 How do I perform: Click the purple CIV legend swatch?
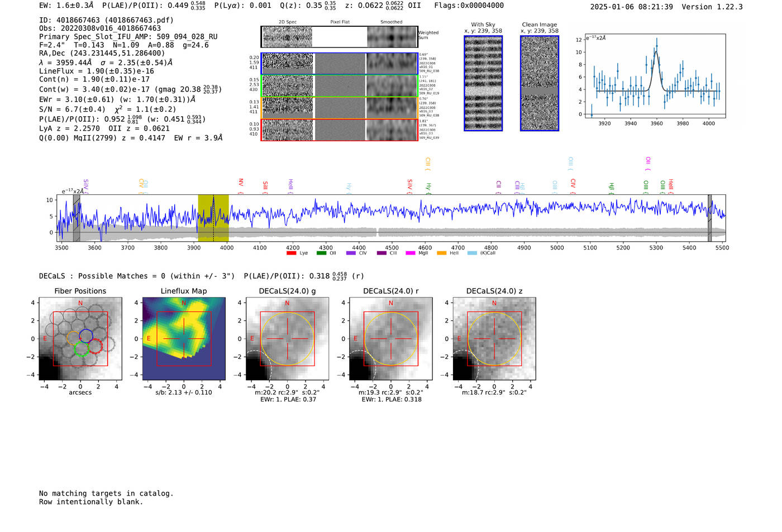click(351, 253)
